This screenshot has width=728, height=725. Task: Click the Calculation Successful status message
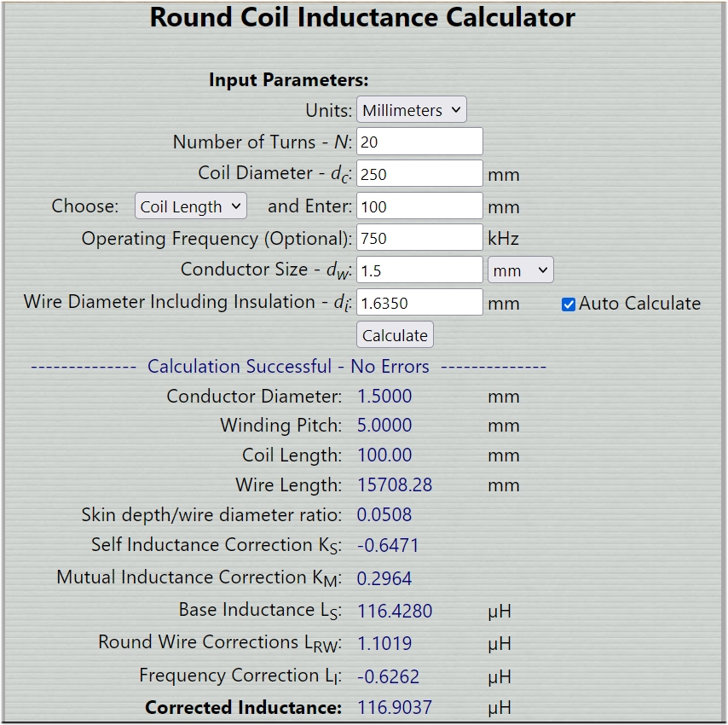tap(288, 367)
